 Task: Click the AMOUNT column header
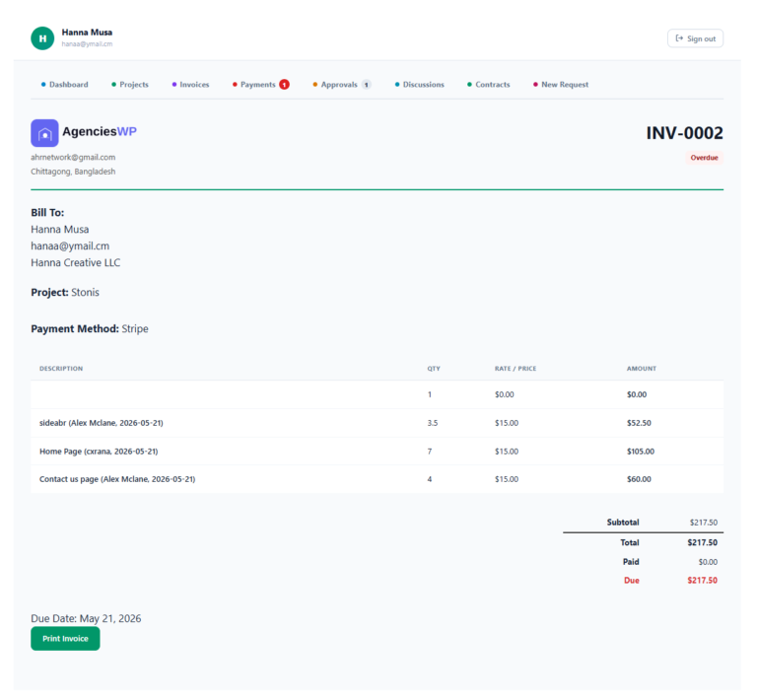pos(641,369)
